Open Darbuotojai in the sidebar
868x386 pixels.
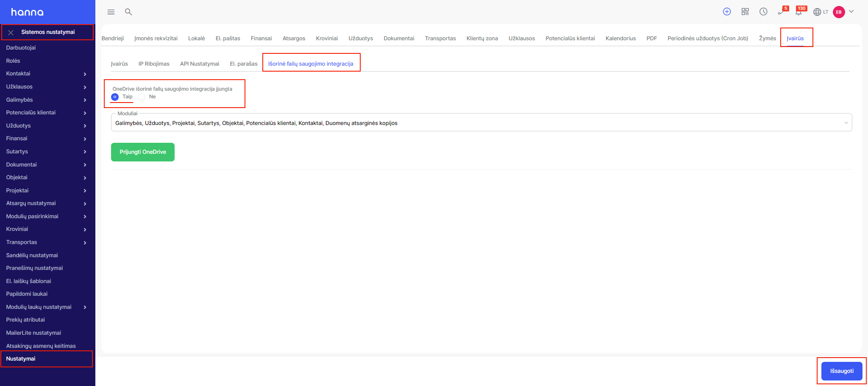click(x=21, y=47)
